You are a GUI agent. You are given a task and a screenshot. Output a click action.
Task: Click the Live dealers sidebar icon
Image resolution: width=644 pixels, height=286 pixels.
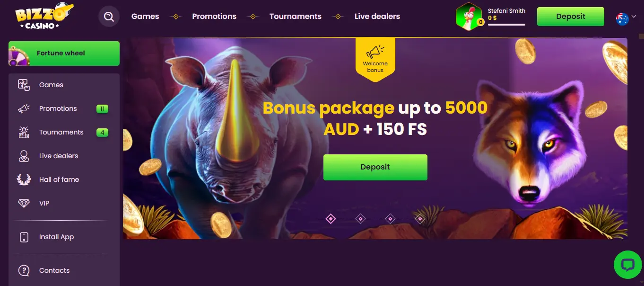pos(24,156)
